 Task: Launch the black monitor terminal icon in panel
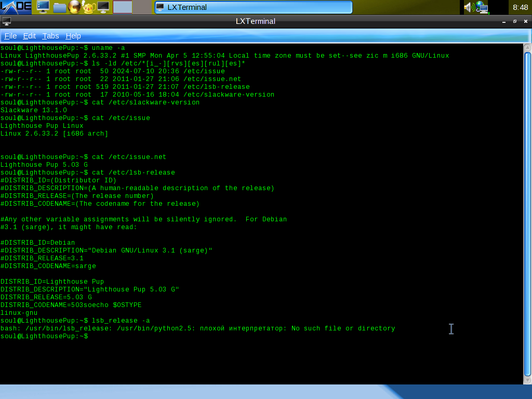click(103, 7)
